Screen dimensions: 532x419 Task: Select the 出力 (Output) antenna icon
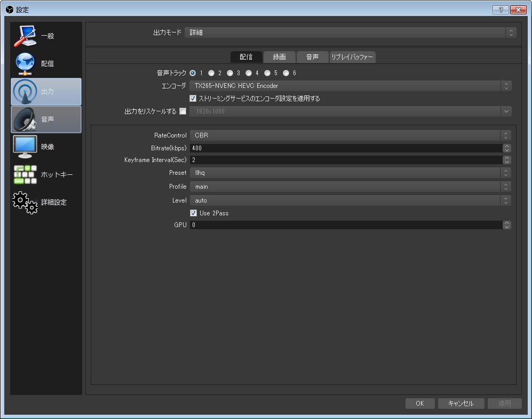tap(25, 92)
